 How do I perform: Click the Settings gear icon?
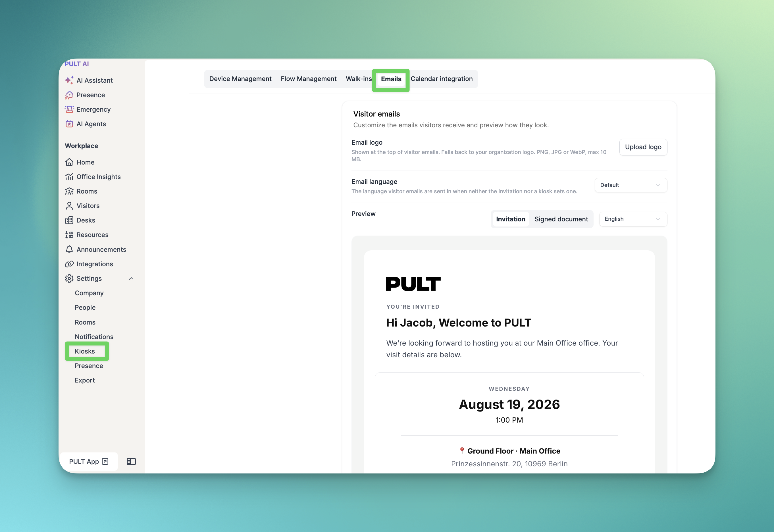[x=69, y=278]
